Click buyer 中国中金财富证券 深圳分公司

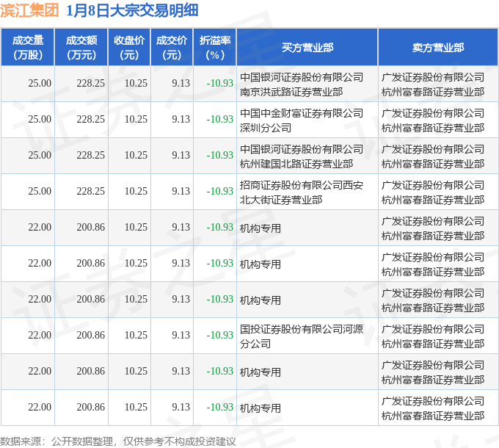(301, 120)
